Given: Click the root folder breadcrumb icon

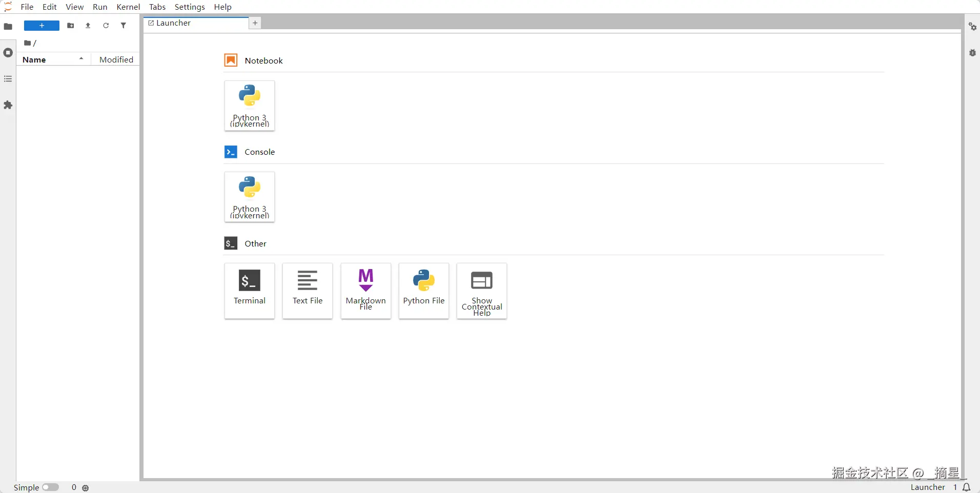Looking at the screenshot, I should (28, 43).
